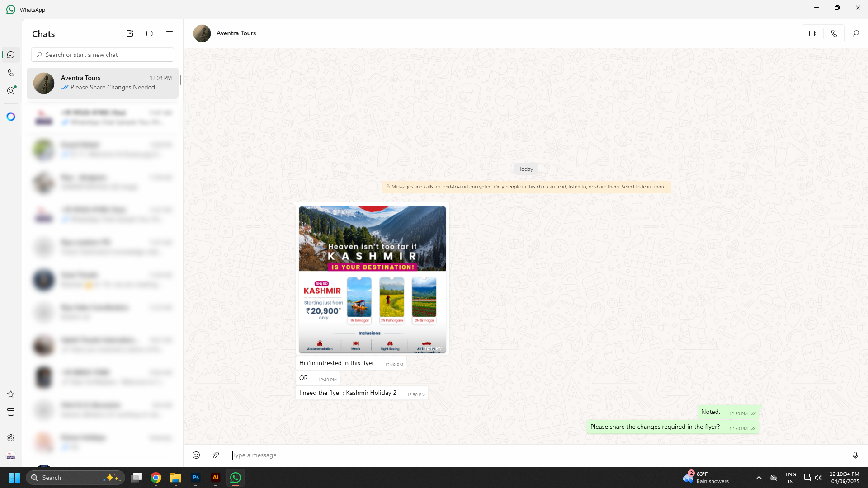Open the weather widget showing Rain showers
The image size is (868, 488).
tap(706, 478)
